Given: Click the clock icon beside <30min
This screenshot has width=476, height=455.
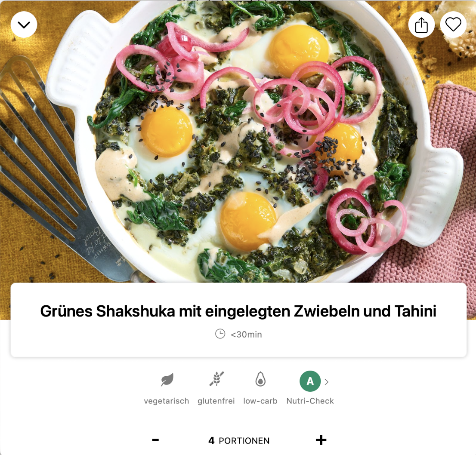Looking at the screenshot, I should (220, 334).
